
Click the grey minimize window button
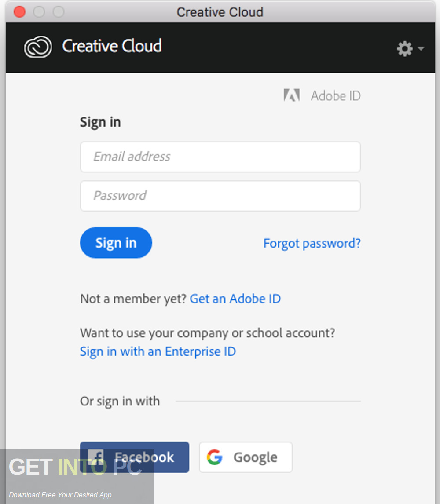coord(39,12)
